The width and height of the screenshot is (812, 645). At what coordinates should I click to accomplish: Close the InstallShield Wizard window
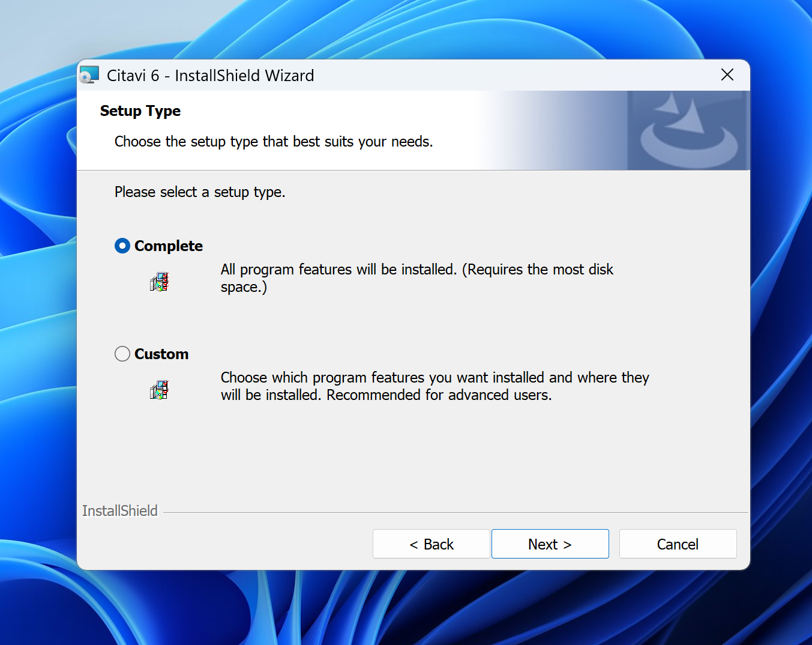coord(727,75)
